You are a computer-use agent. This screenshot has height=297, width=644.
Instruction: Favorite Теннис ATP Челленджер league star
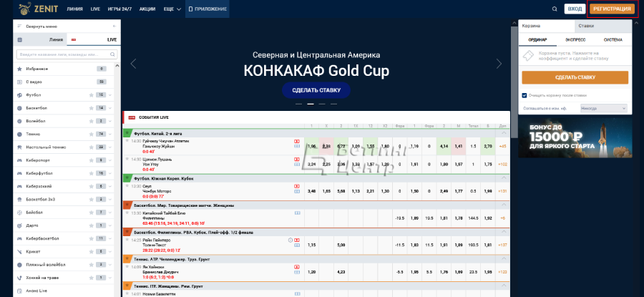coord(127,259)
